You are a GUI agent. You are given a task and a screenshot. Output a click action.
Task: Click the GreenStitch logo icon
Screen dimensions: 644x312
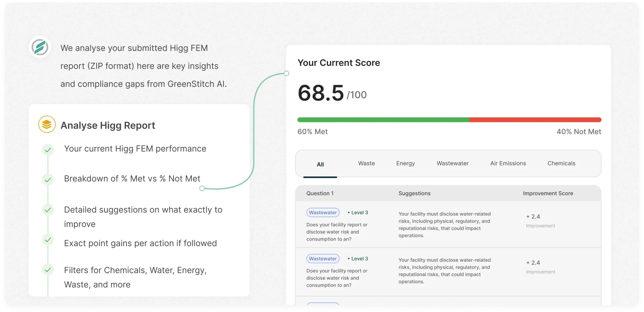pos(40,47)
